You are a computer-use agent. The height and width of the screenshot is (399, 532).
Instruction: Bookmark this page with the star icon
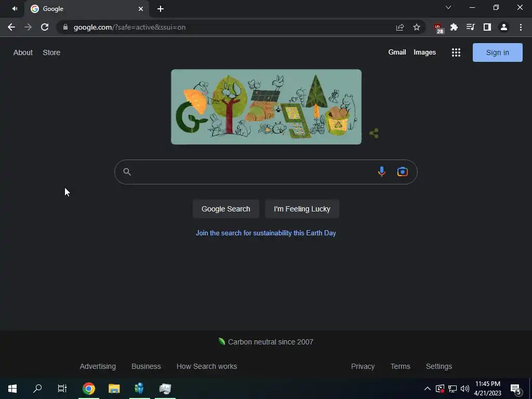(417, 27)
